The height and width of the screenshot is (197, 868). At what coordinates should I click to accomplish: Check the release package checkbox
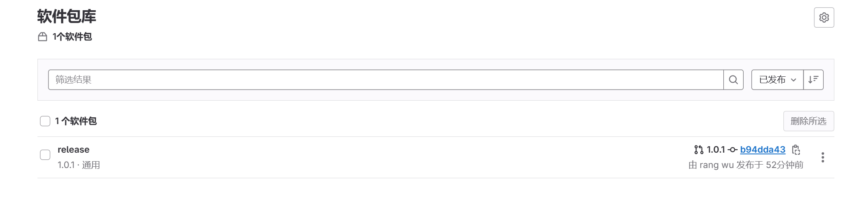click(x=45, y=155)
